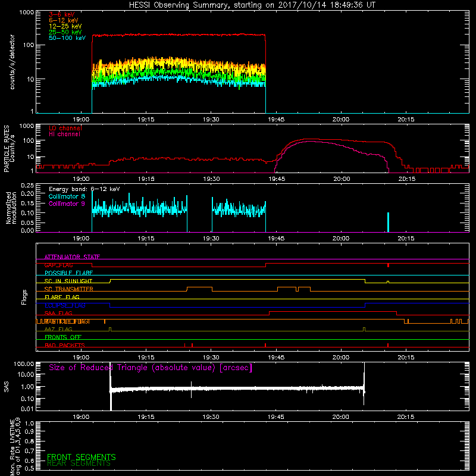Click the 'Energy band: 6-12 keV' label
Screen dimensions: 476x476
84,189
